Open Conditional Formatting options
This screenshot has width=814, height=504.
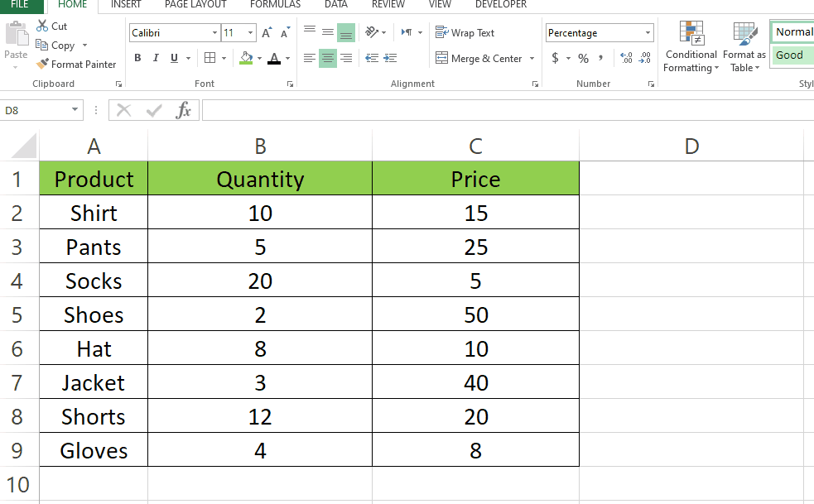tap(691, 47)
